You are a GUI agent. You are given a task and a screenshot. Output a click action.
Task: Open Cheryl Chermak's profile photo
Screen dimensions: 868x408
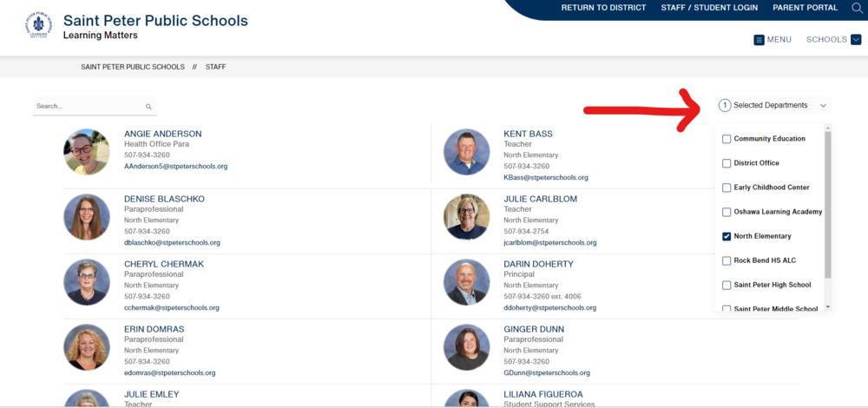pos(86,282)
